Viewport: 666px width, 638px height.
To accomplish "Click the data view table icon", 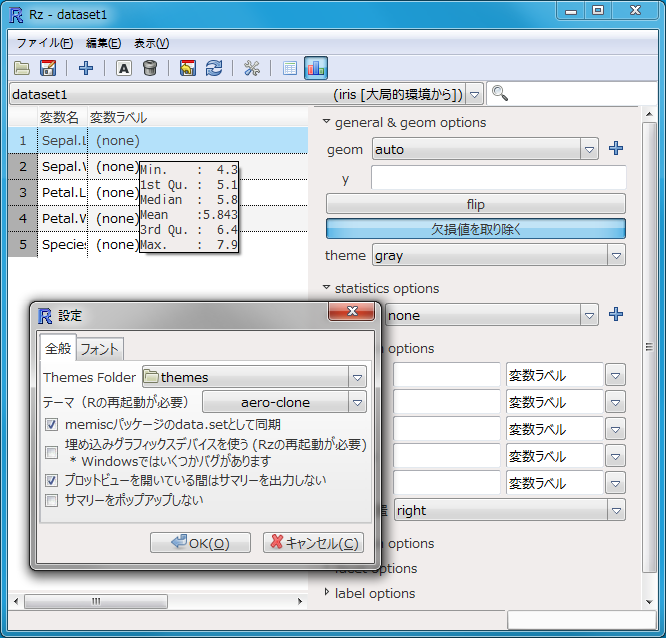I will pos(290,68).
